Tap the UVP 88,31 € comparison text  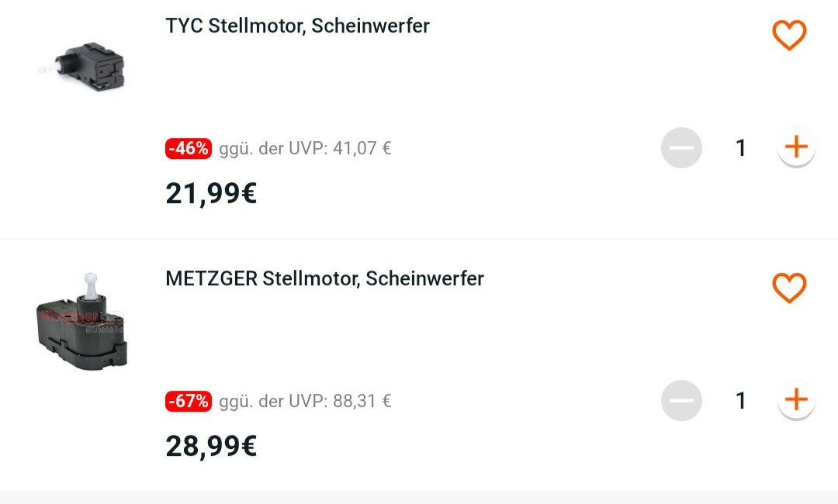tap(305, 401)
